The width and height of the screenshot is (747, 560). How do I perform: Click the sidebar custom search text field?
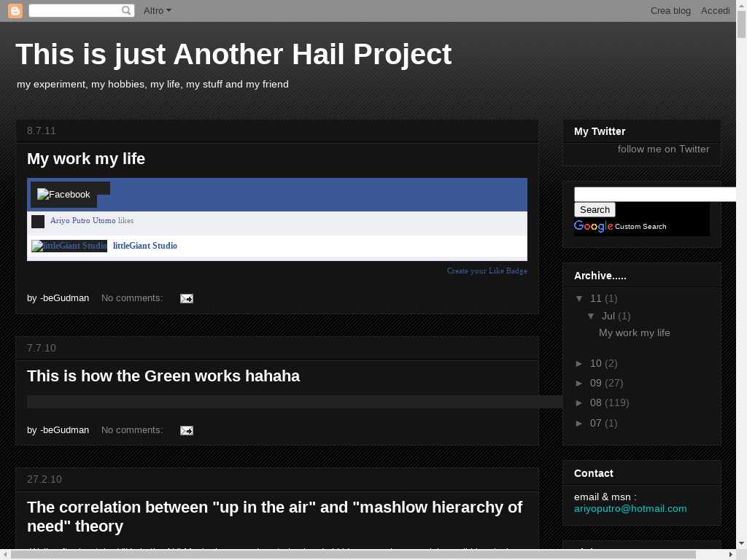654,194
